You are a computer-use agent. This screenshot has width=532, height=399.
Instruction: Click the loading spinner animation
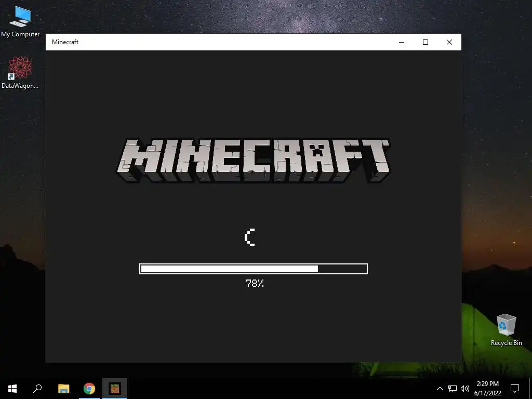point(250,237)
